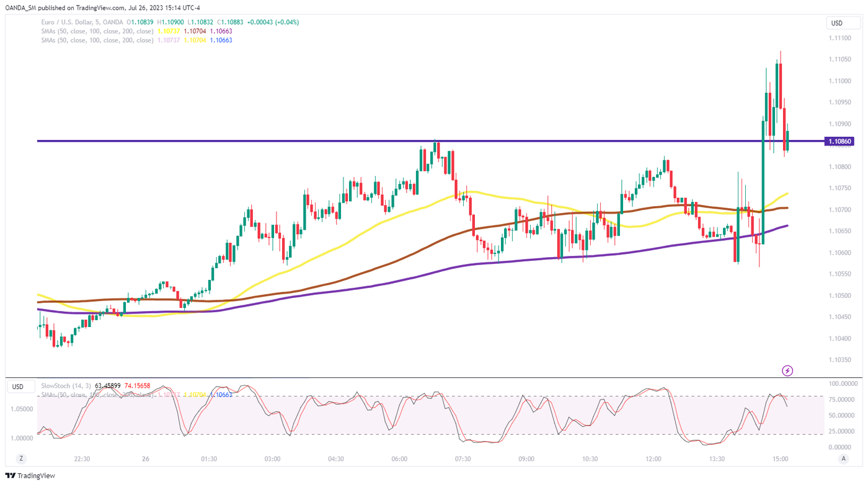This screenshot has width=868, height=485.
Task: Click the purple horizontal line at 1.10860
Action: (248, 141)
